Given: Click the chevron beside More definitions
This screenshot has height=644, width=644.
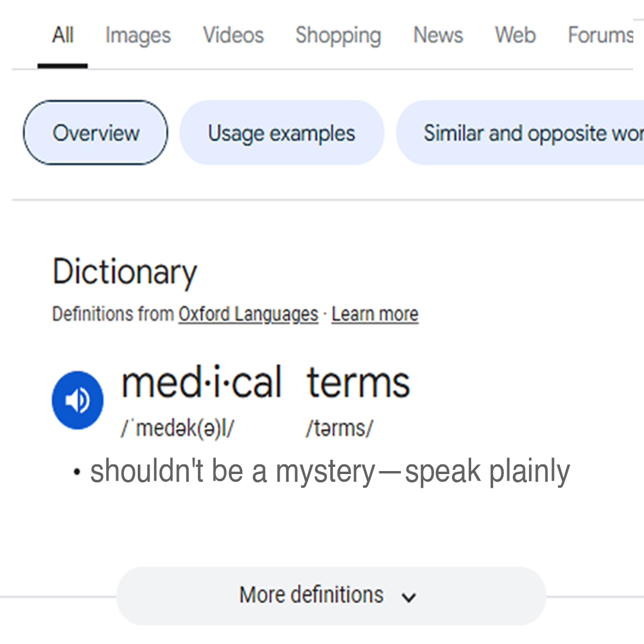Looking at the screenshot, I should coord(408,597).
